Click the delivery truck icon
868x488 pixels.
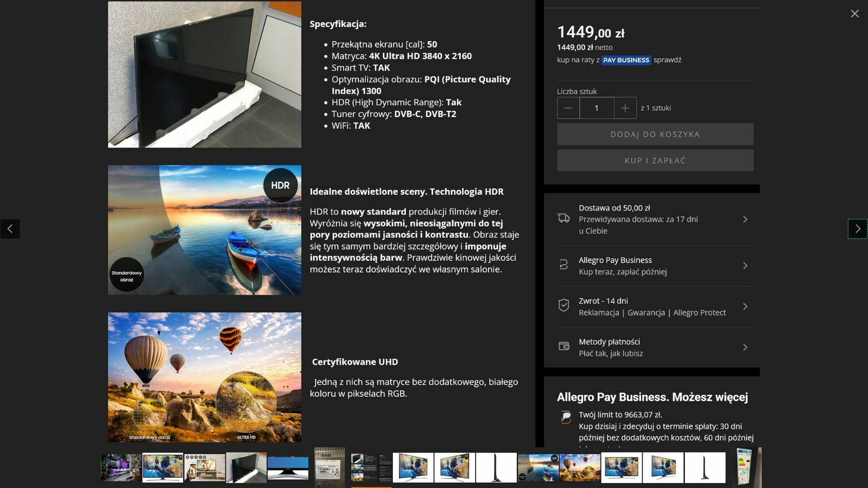coord(564,218)
